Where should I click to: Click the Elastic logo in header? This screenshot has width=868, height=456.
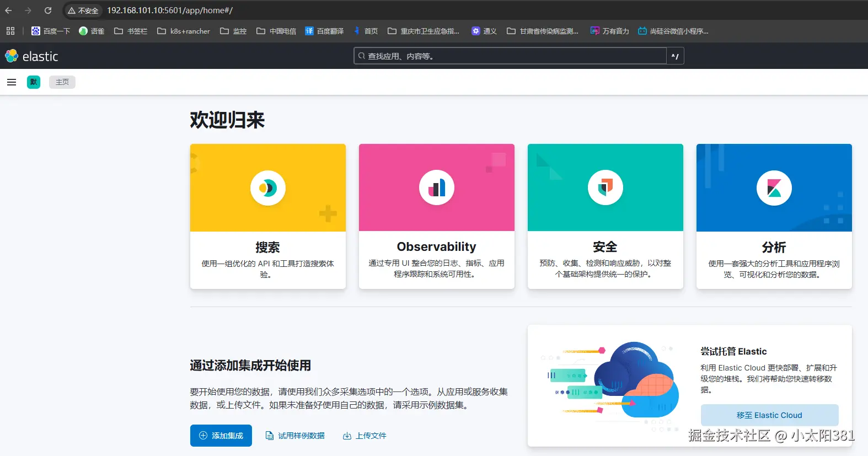pyautogui.click(x=31, y=56)
